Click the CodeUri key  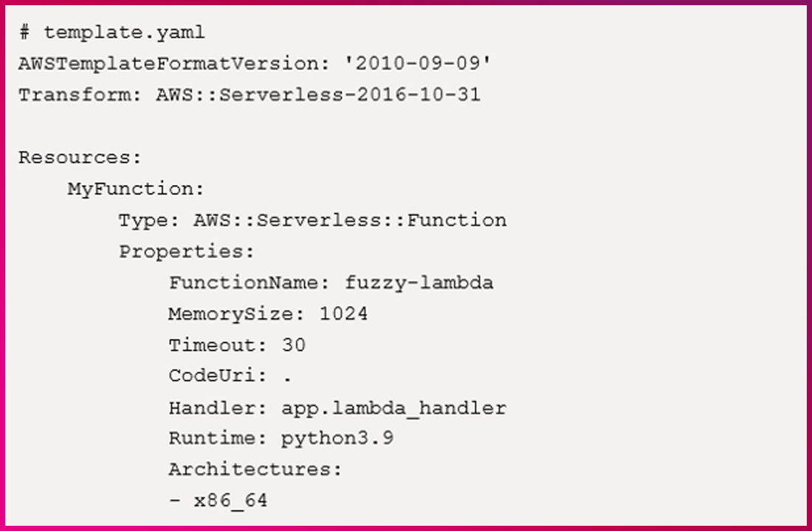tap(217, 376)
